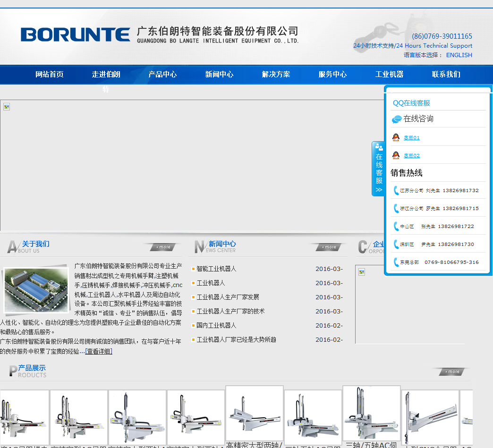Click 中山区 张先生 13826981722 hotline
The width and height of the screenshot is (493, 448).
click(437, 226)
